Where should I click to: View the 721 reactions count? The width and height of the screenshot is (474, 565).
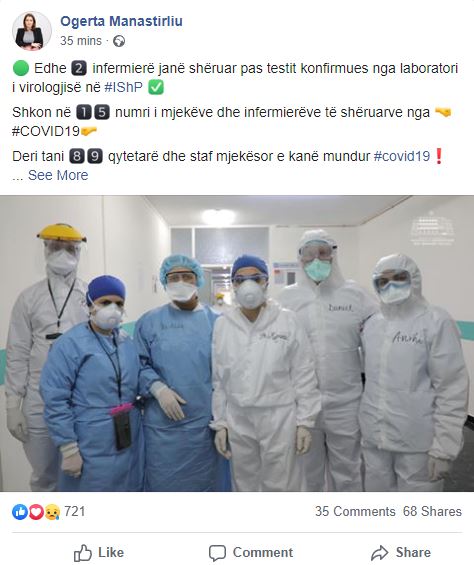[75, 511]
